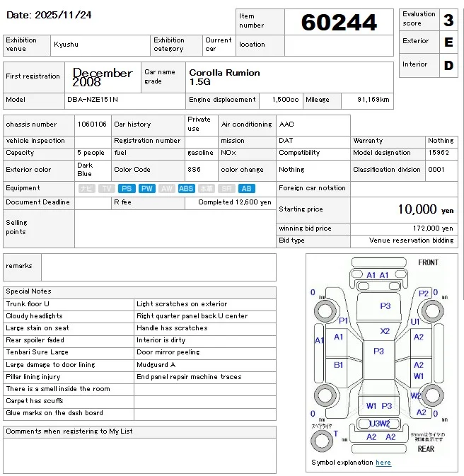The height and width of the screenshot is (476, 464).
Task: Click the gasoline fuel value
Action: tap(200, 153)
